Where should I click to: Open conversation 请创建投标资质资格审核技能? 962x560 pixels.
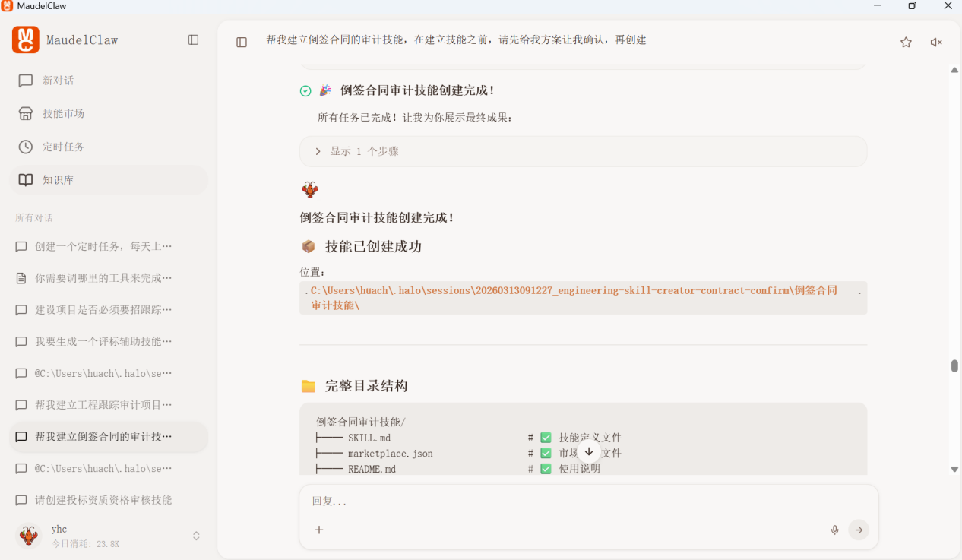(103, 500)
